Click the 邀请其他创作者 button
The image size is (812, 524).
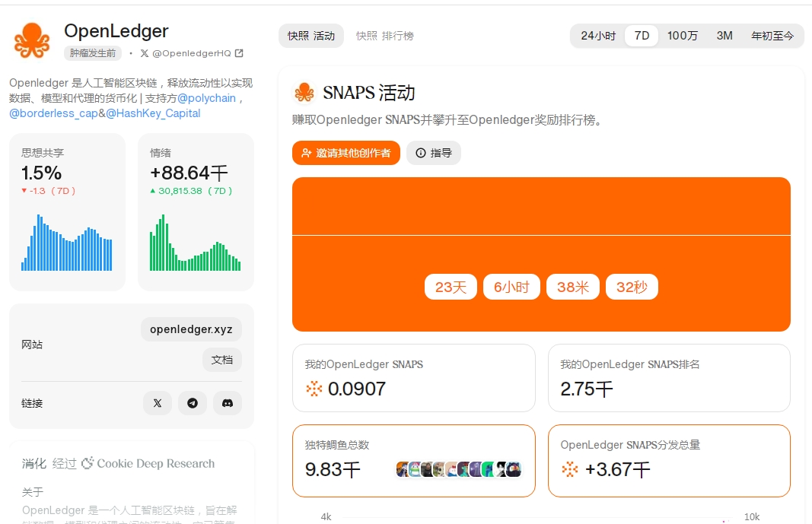(x=346, y=153)
